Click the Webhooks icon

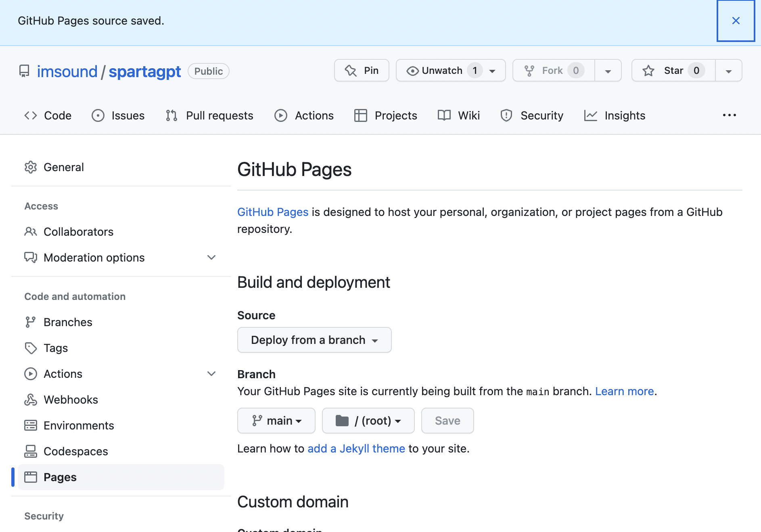[x=31, y=400]
